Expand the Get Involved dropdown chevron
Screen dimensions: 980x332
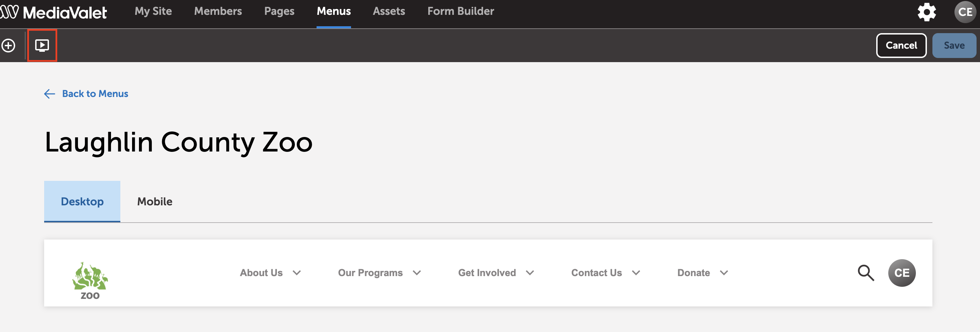pos(530,273)
